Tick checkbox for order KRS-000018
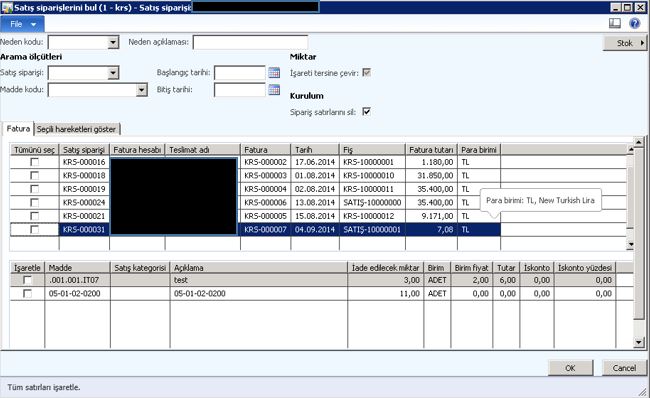 click(35, 175)
